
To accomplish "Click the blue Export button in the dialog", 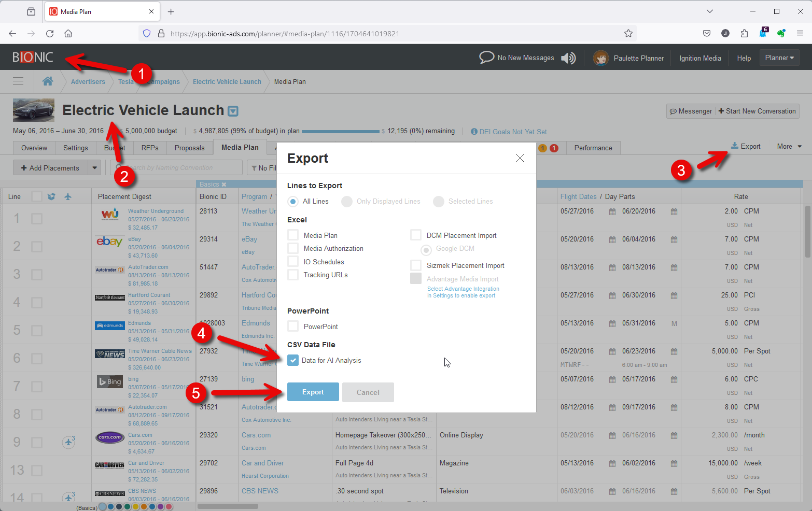I will [x=313, y=392].
